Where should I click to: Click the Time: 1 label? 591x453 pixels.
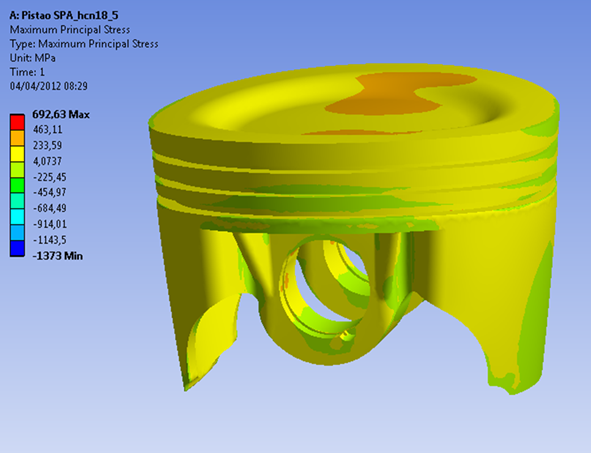pyautogui.click(x=27, y=72)
